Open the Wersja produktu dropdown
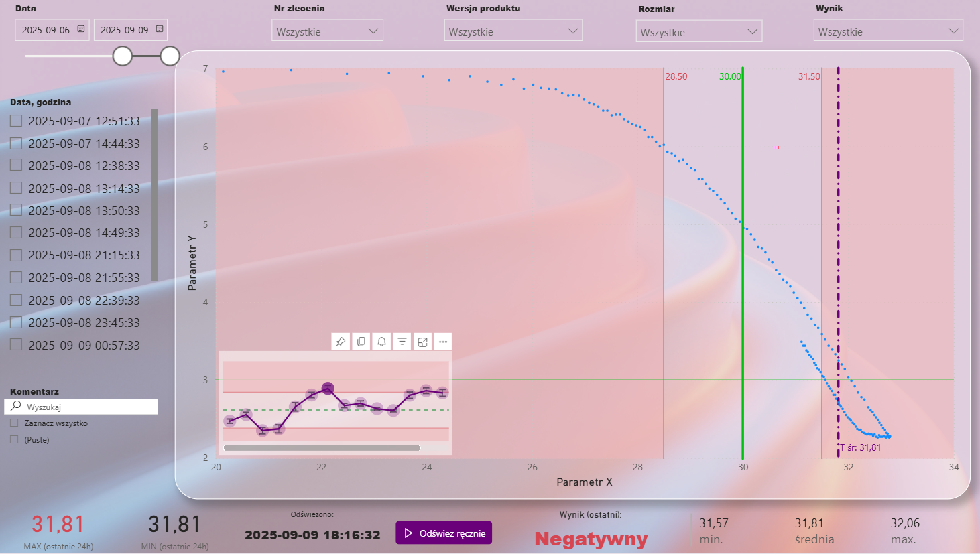 513,31
